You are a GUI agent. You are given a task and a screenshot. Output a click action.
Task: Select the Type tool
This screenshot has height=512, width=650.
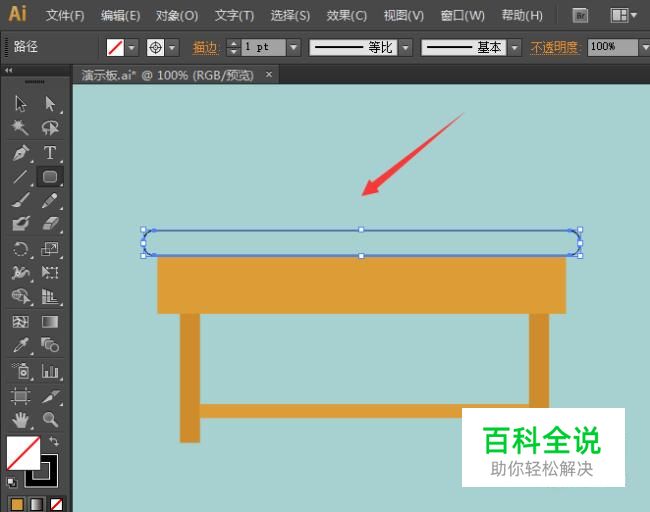pyautogui.click(x=50, y=153)
